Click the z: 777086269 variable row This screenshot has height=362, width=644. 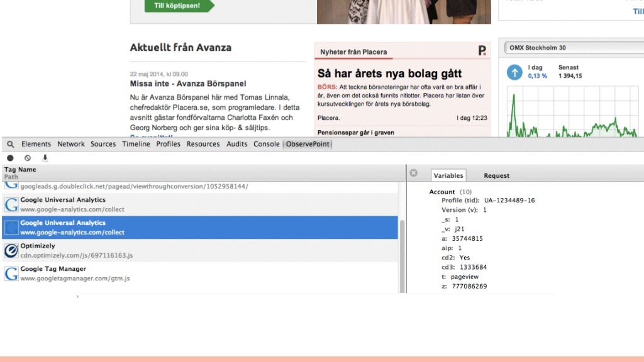[464, 286]
